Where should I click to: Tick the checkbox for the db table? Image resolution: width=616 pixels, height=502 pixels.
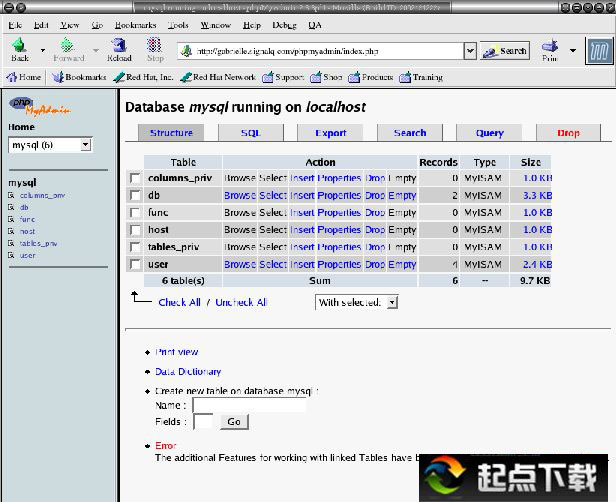click(x=135, y=195)
